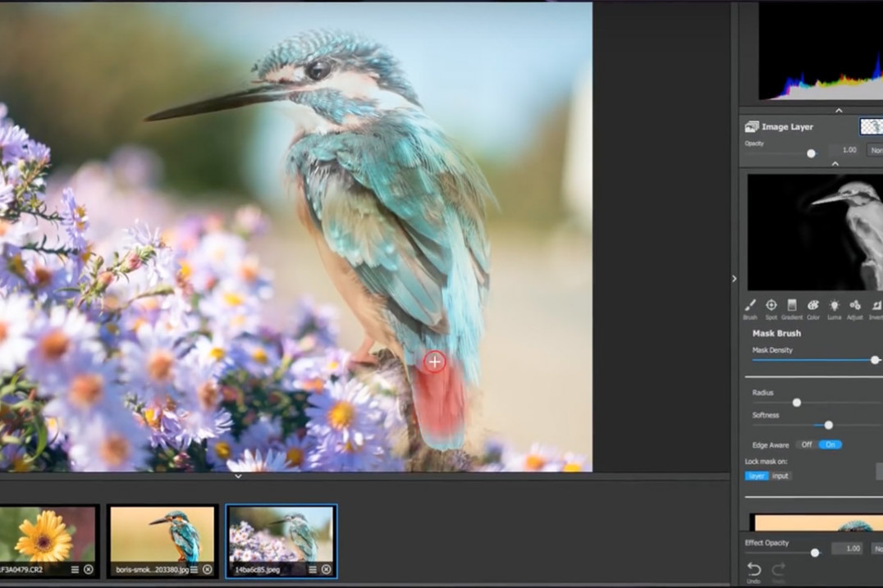883x588 pixels.
Task: Lock mask on layer
Action: [757, 476]
